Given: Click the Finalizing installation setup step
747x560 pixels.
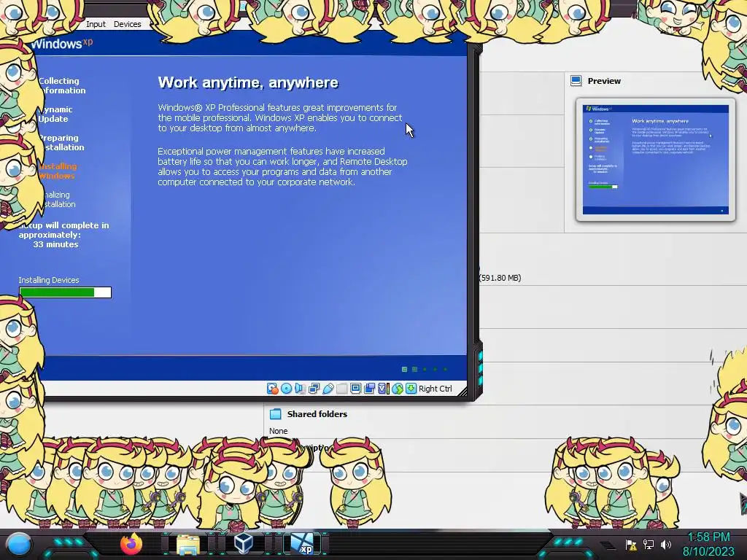Looking at the screenshot, I should [59, 200].
